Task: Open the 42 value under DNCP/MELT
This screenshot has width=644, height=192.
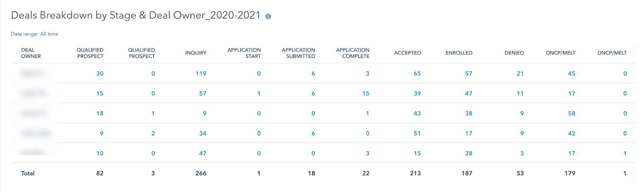Action: (572, 134)
